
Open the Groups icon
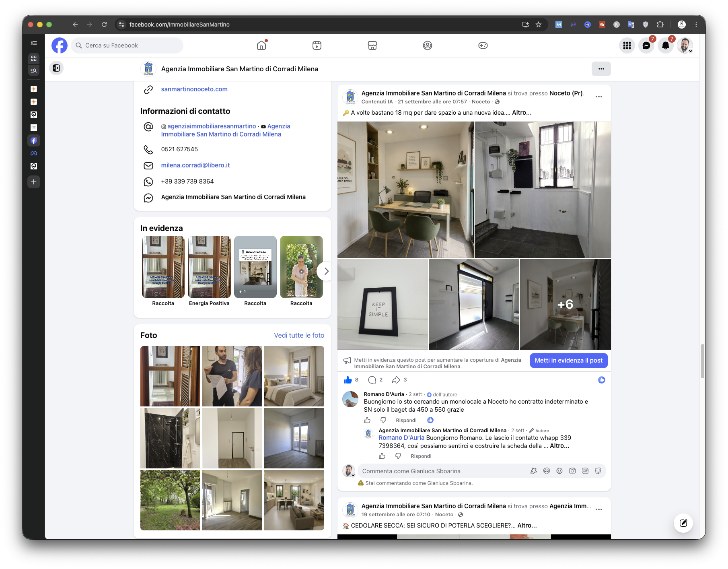428,45
